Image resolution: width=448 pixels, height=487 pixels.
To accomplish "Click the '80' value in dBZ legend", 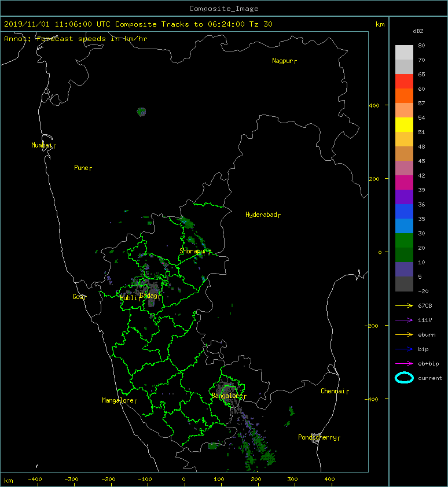I will 421,45.
